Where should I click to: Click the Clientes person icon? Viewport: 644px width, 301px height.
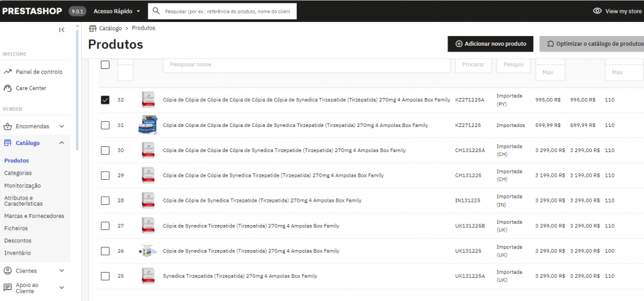pyautogui.click(x=7, y=271)
